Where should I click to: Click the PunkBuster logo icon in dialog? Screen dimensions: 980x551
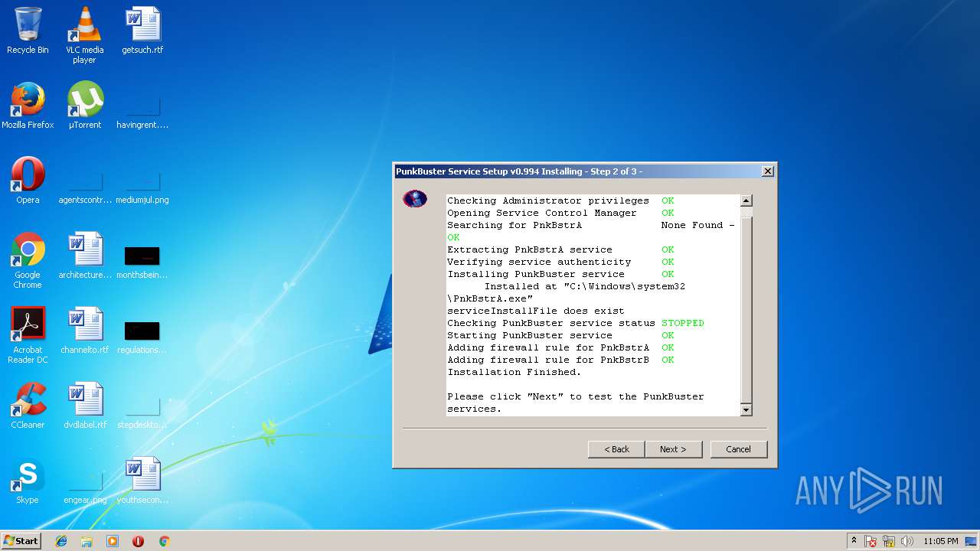pyautogui.click(x=415, y=199)
